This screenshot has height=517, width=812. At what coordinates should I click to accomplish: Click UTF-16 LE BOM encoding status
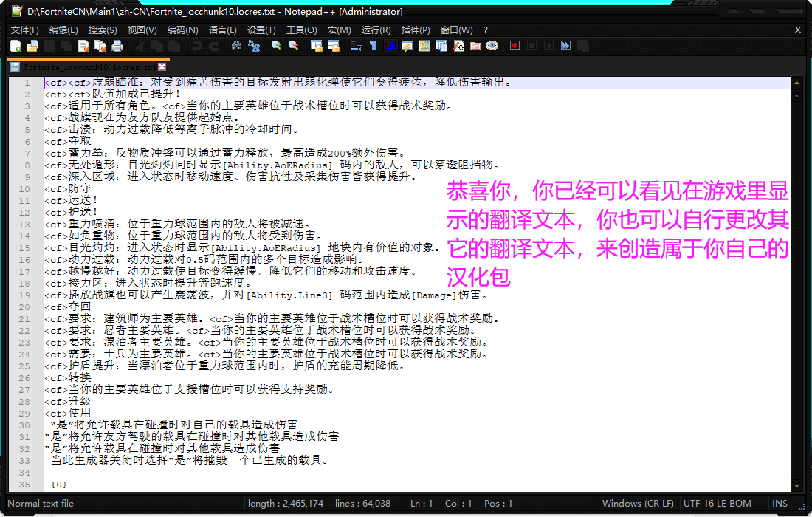tap(718, 504)
